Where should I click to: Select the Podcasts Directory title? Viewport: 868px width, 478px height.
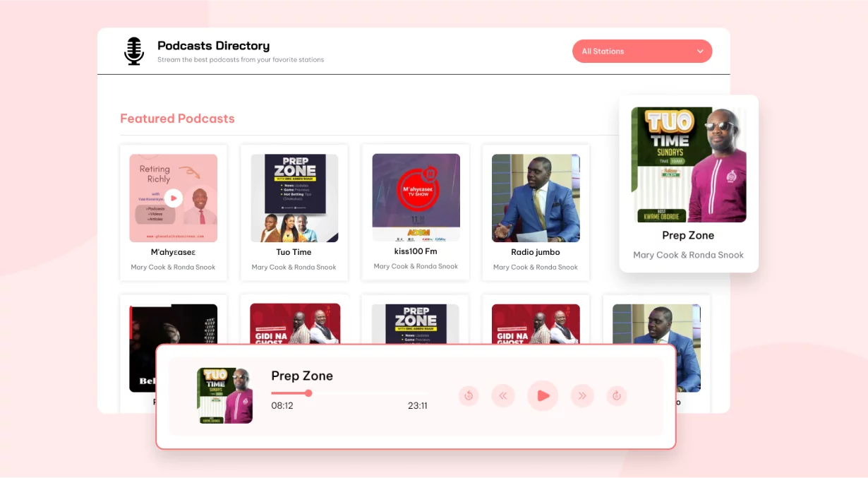[213, 45]
